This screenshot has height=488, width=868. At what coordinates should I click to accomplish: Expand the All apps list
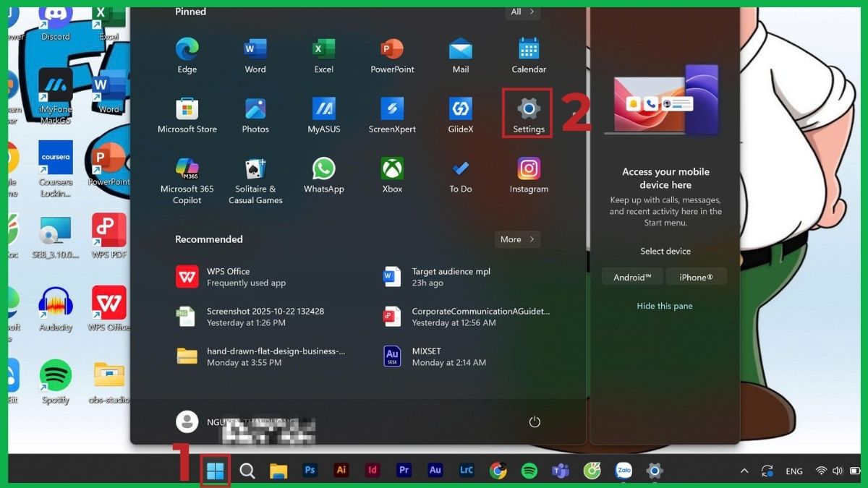[x=522, y=12]
